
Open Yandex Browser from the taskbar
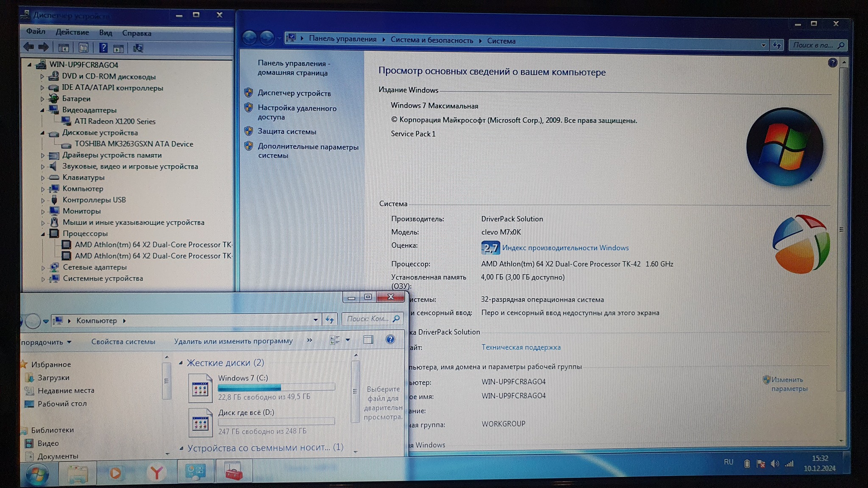[156, 472]
